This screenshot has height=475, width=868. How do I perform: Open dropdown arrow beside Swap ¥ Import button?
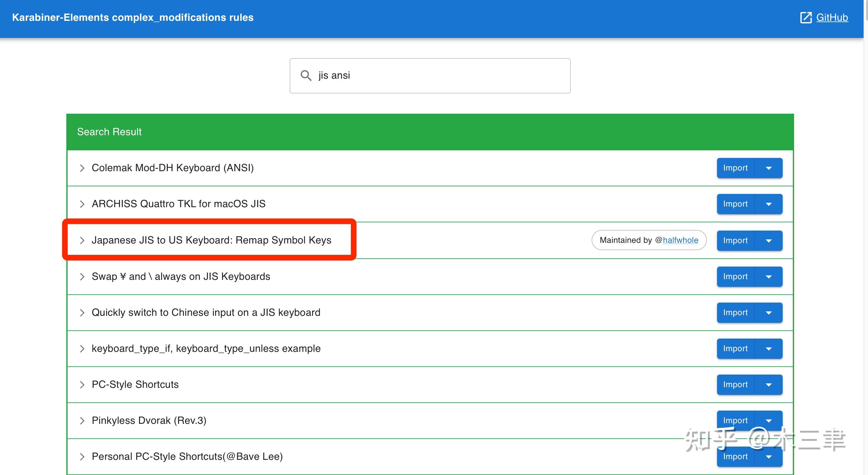point(769,277)
